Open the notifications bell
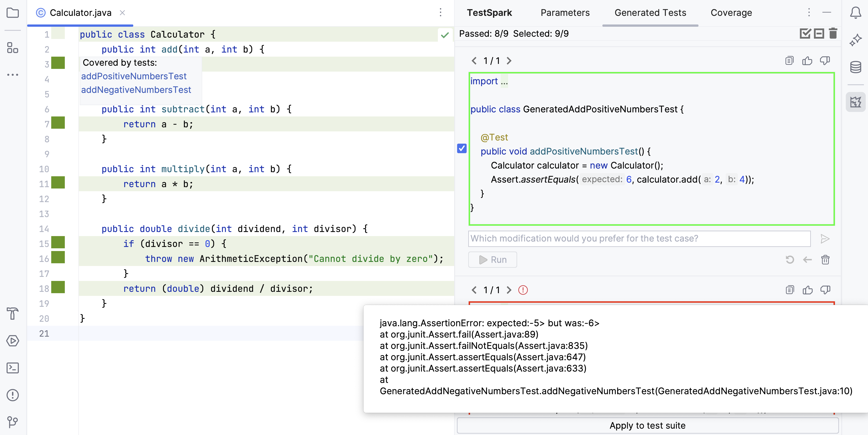This screenshot has width=868, height=435. point(855,13)
